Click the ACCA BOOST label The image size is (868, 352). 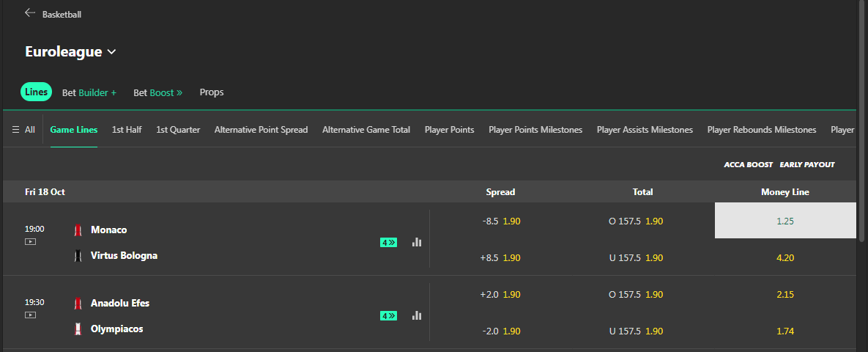748,165
